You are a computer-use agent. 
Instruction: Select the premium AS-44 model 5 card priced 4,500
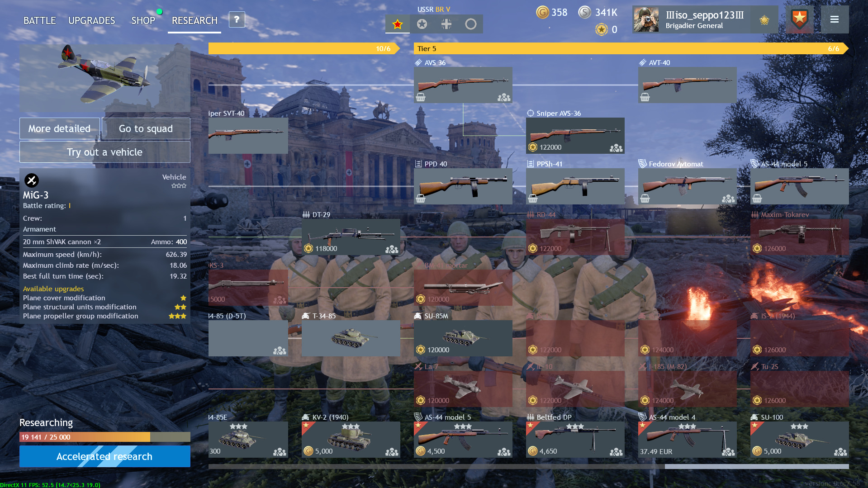tap(463, 439)
